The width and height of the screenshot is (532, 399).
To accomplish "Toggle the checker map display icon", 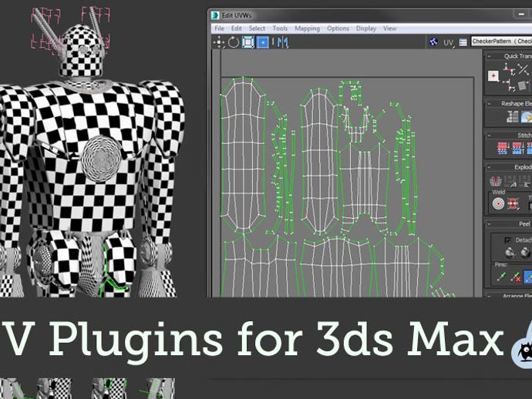I will 433,42.
